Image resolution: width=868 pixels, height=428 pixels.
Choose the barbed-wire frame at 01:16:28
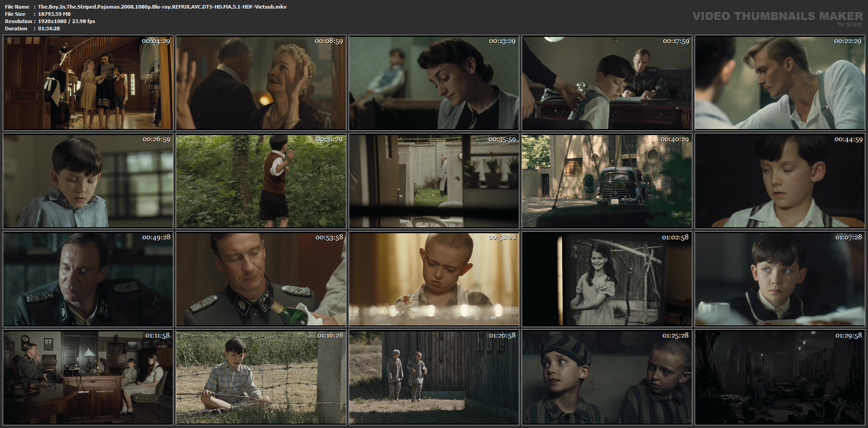point(261,377)
